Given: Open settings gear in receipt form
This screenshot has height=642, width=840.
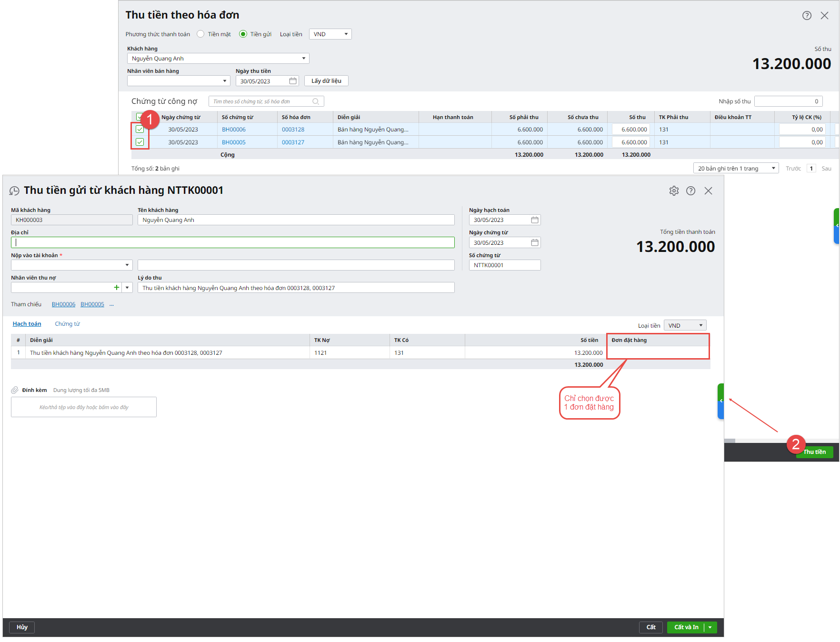Looking at the screenshot, I should point(674,191).
